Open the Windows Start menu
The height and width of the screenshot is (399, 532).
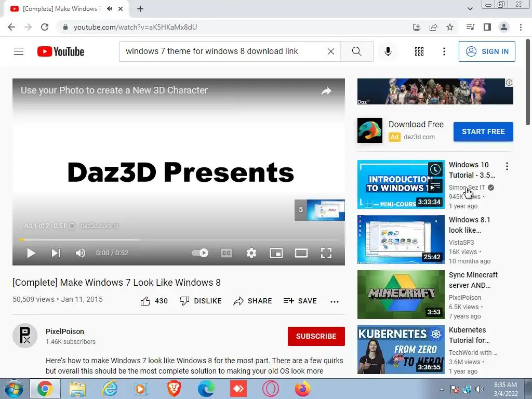click(x=14, y=389)
